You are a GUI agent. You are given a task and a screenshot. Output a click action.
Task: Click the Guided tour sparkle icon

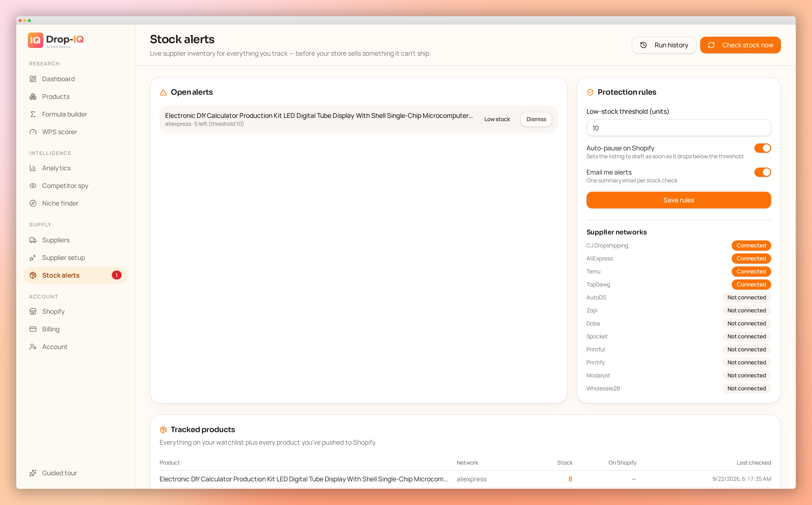pyautogui.click(x=33, y=473)
